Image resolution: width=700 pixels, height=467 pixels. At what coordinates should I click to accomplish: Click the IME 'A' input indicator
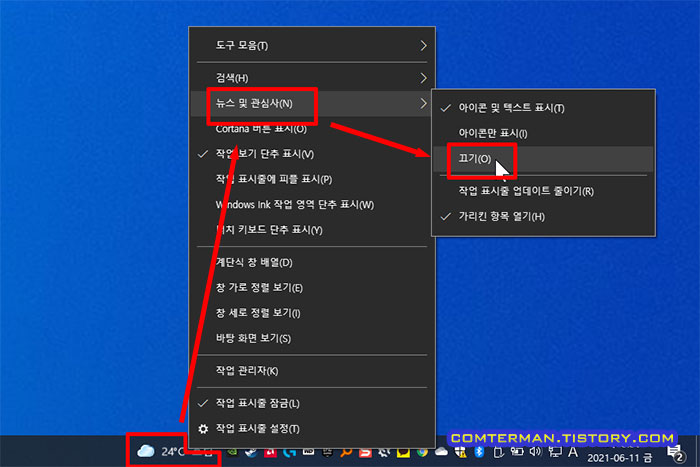[x=573, y=452]
